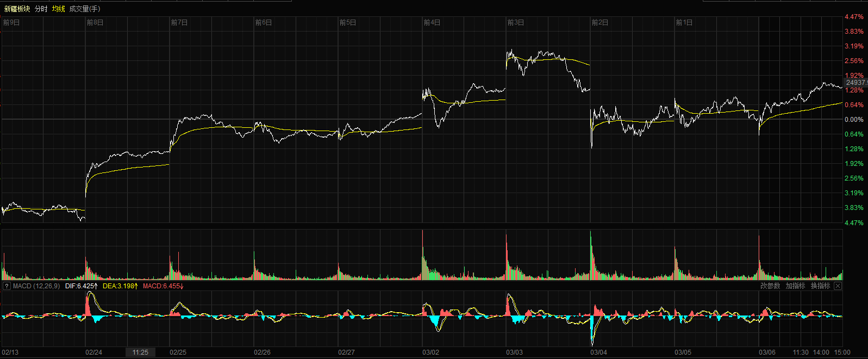Viewport: 868px width, 359px height.
Task: Select the 分时 chart label
Action: 41,9
